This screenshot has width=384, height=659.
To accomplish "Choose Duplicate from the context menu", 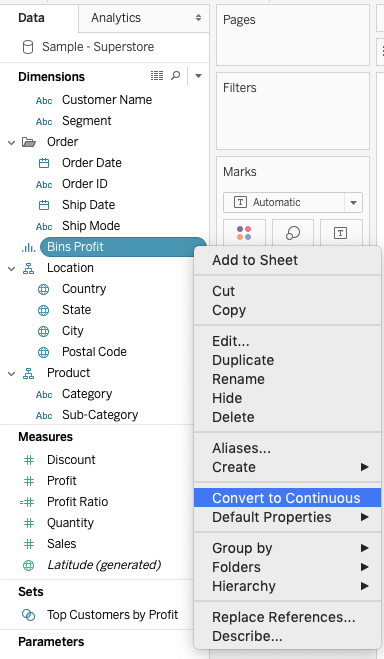I will coord(287,360).
